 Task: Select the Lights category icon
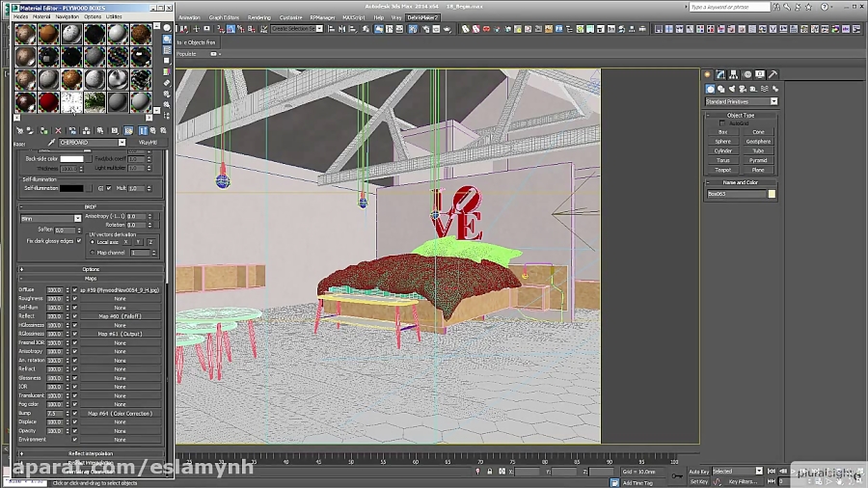(x=730, y=88)
